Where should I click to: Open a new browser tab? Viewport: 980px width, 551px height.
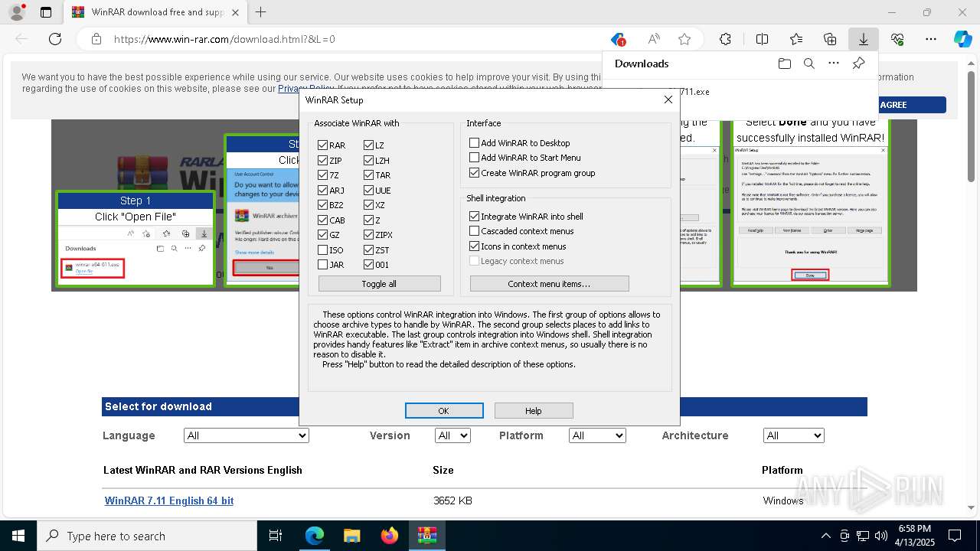261,12
